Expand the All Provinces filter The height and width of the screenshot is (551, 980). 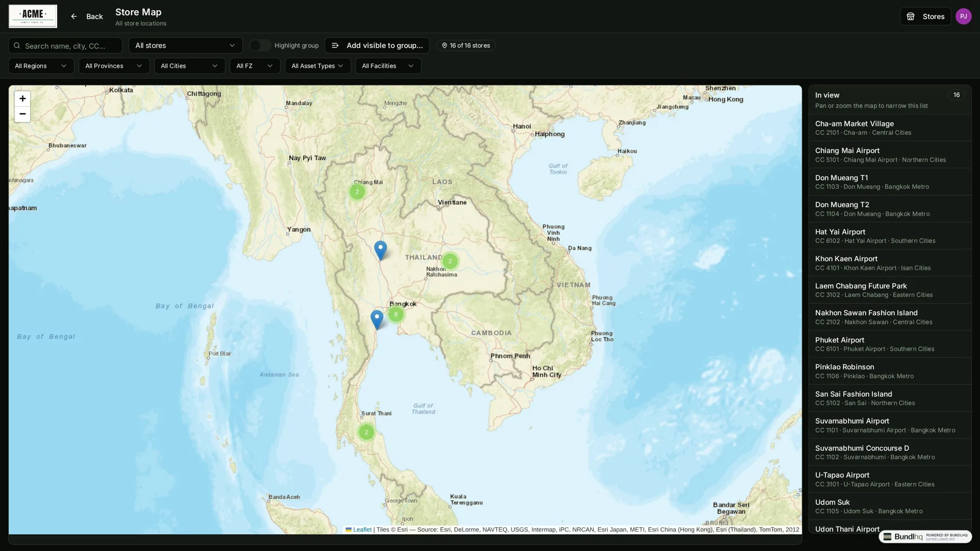[x=114, y=66]
